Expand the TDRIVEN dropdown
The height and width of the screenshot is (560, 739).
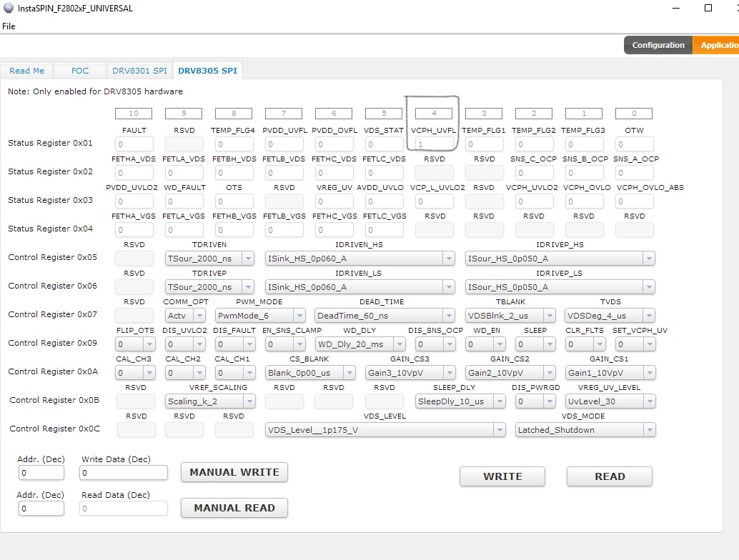pos(209,259)
